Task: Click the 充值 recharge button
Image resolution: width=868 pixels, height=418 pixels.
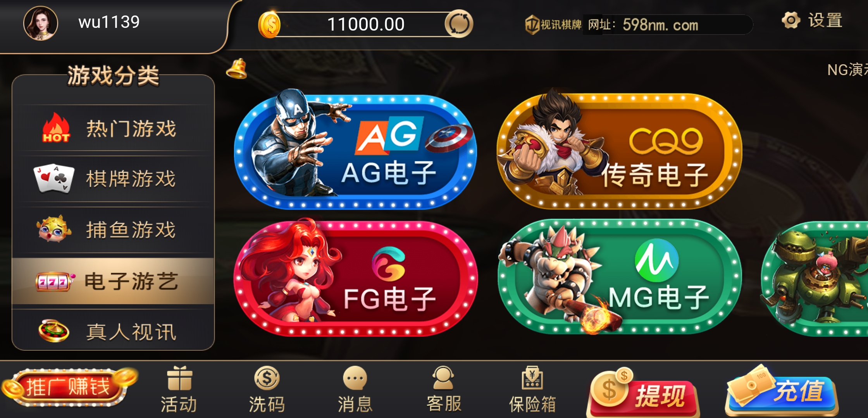Action: (x=782, y=391)
